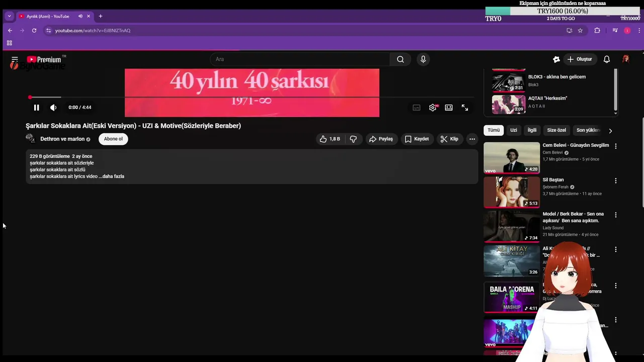
Task: Select the Tümü filter chip
Action: click(x=494, y=130)
